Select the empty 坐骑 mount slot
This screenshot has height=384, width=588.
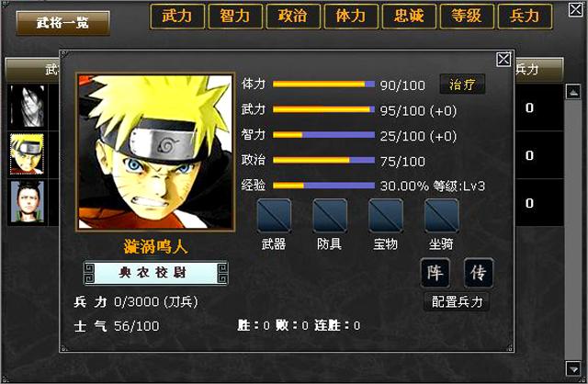tap(441, 216)
